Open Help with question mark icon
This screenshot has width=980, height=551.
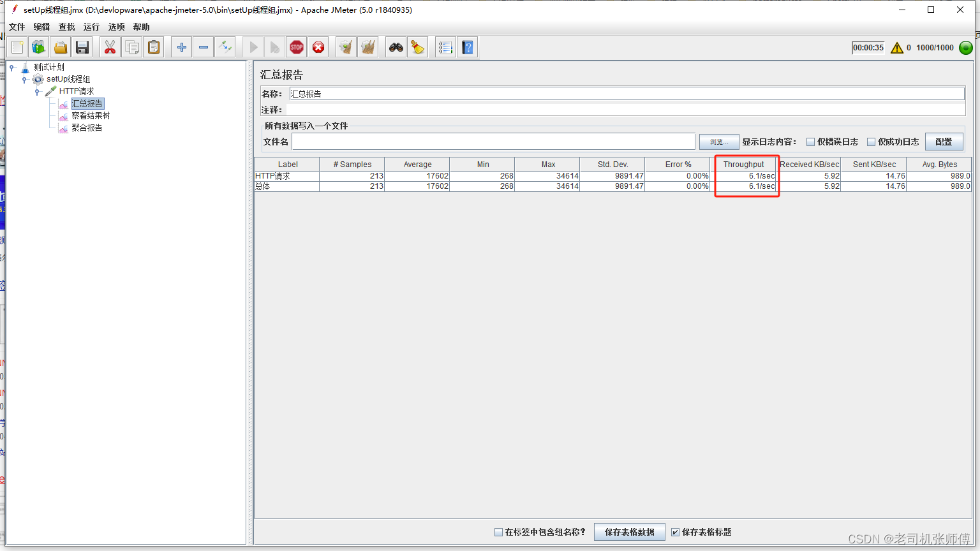click(468, 47)
